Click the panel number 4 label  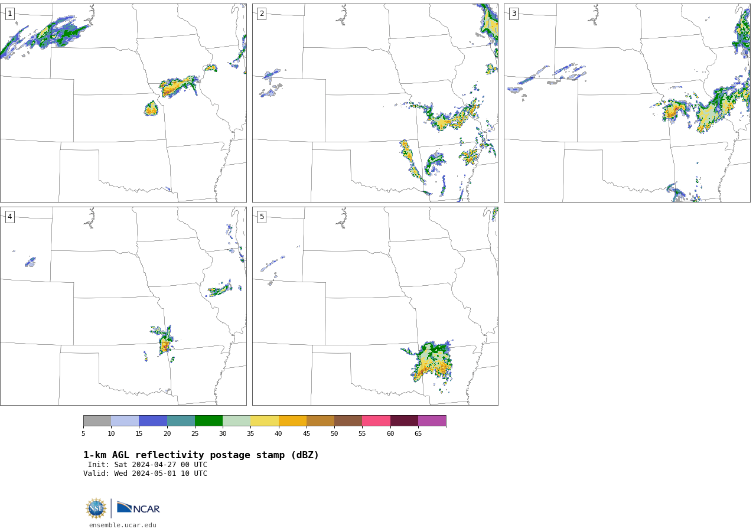coord(9,217)
